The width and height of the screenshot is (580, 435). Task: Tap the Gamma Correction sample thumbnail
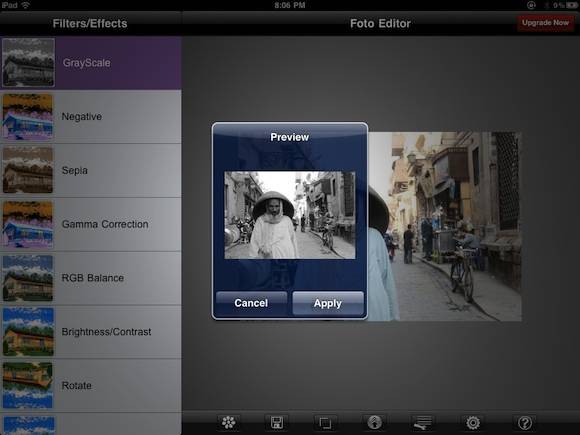pyautogui.click(x=28, y=224)
